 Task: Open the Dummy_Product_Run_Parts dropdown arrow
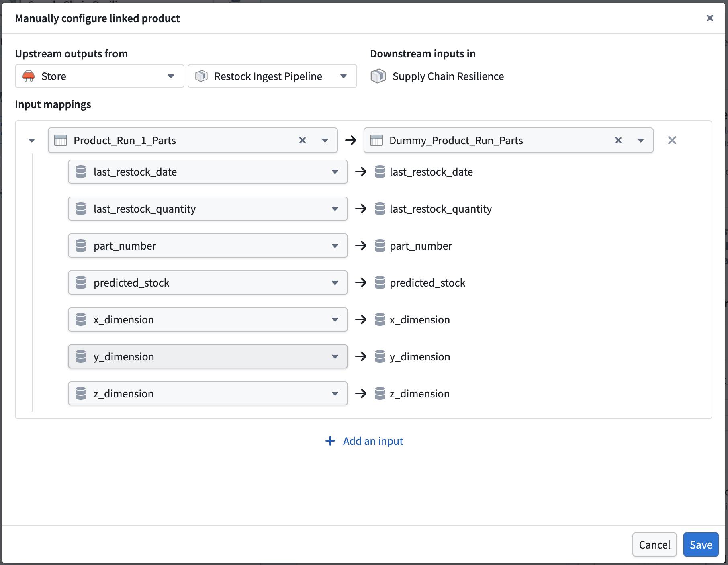(x=641, y=141)
